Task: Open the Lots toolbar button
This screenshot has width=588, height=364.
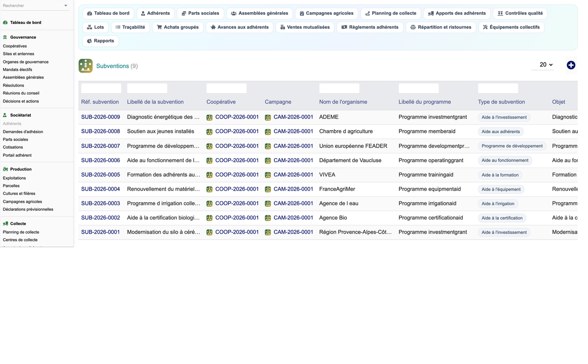Action: [x=96, y=27]
